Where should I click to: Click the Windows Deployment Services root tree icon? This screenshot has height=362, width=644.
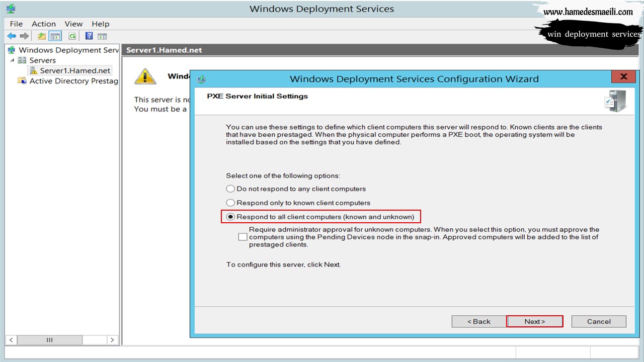coord(12,50)
